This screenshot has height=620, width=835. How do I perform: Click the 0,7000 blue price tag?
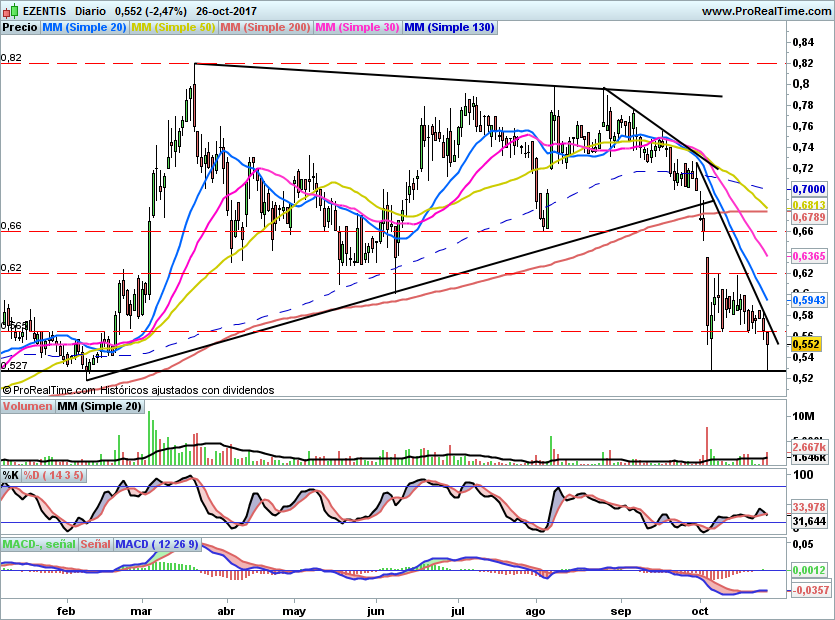pos(807,189)
